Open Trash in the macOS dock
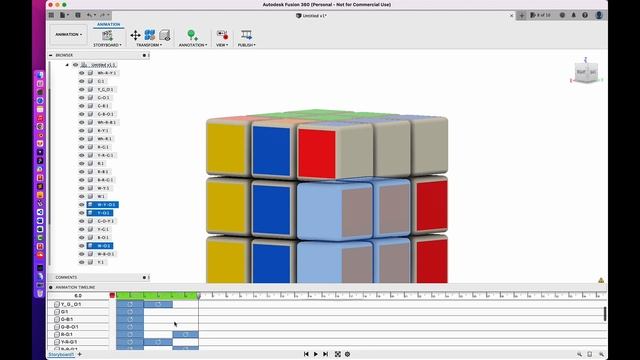640x360 pixels. coord(40,293)
